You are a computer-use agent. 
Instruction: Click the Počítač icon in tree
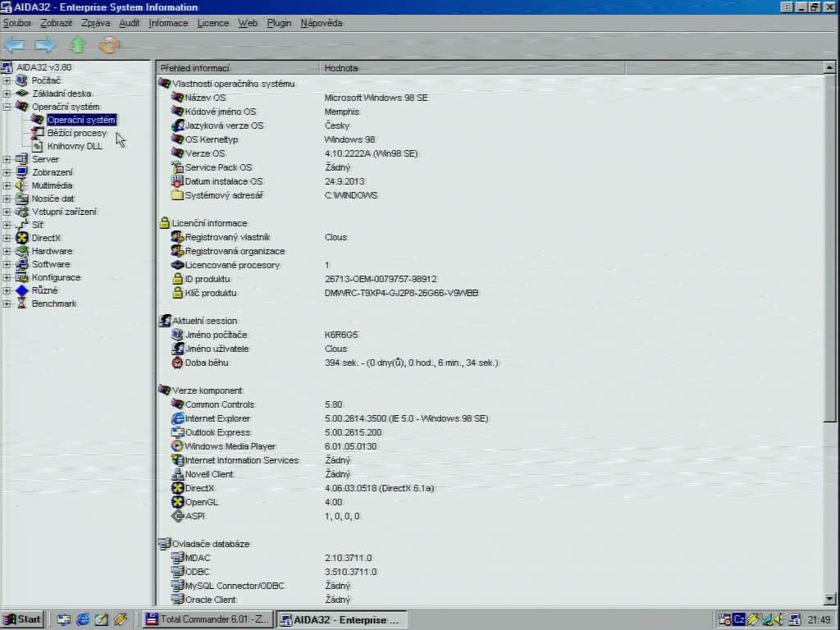pyautogui.click(x=21, y=80)
